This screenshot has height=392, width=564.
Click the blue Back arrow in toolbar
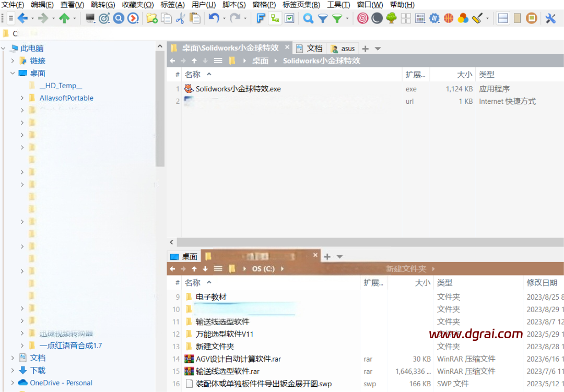pyautogui.click(x=22, y=18)
